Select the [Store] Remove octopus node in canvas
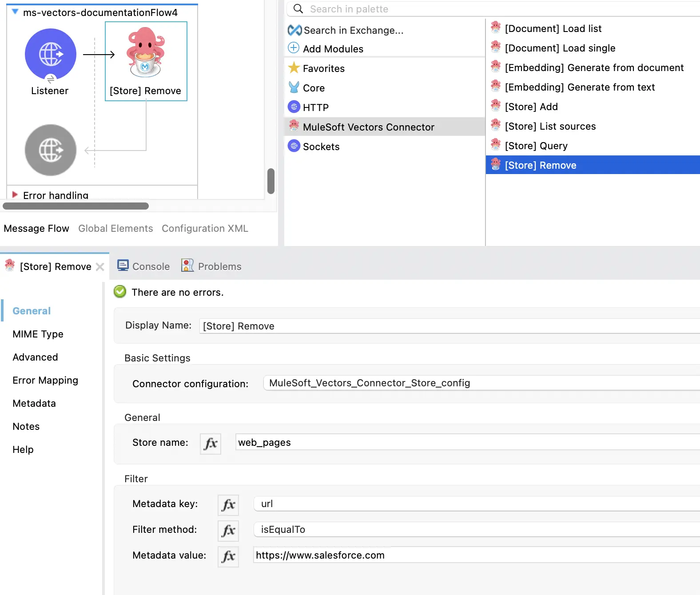 click(146, 52)
